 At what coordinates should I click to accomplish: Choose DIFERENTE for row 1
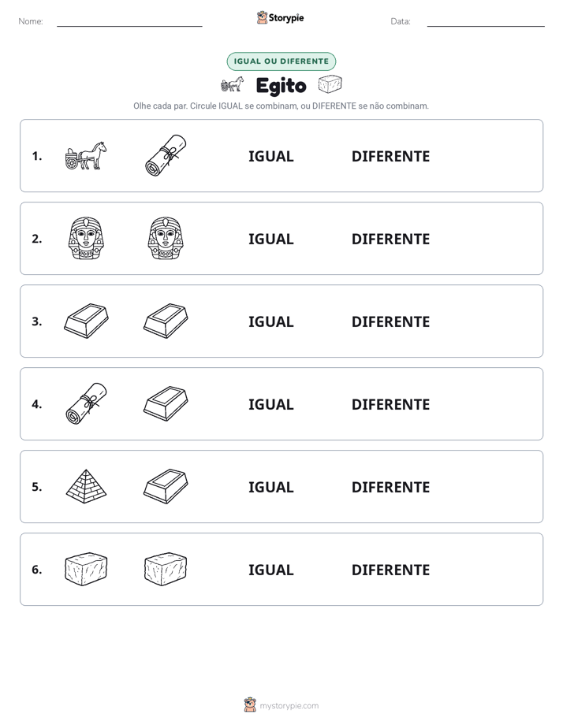pyautogui.click(x=390, y=157)
